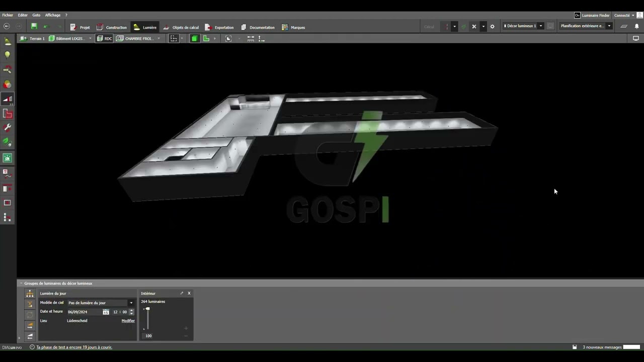Click the green undo arrow icon
Image resolution: width=644 pixels, height=362 pixels.
click(x=46, y=27)
